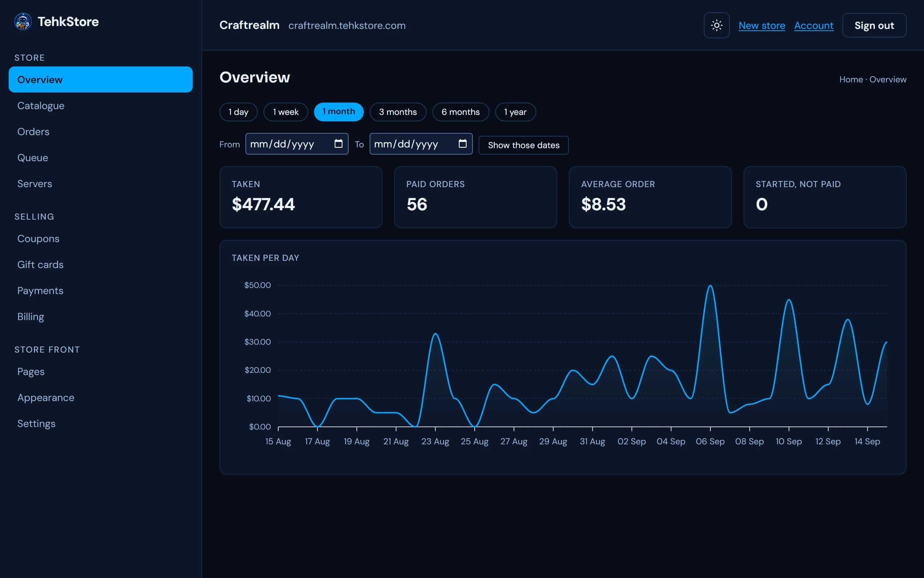Open the Overview sidebar item

tap(100, 79)
